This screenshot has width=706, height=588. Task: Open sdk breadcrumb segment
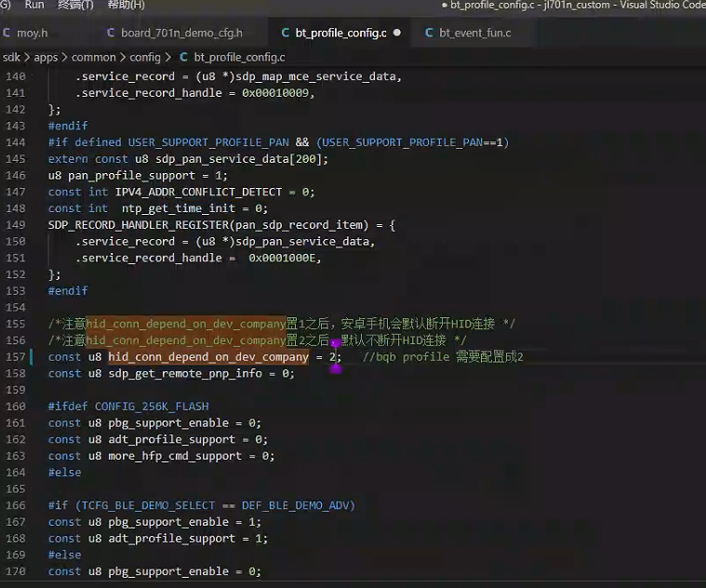click(11, 57)
